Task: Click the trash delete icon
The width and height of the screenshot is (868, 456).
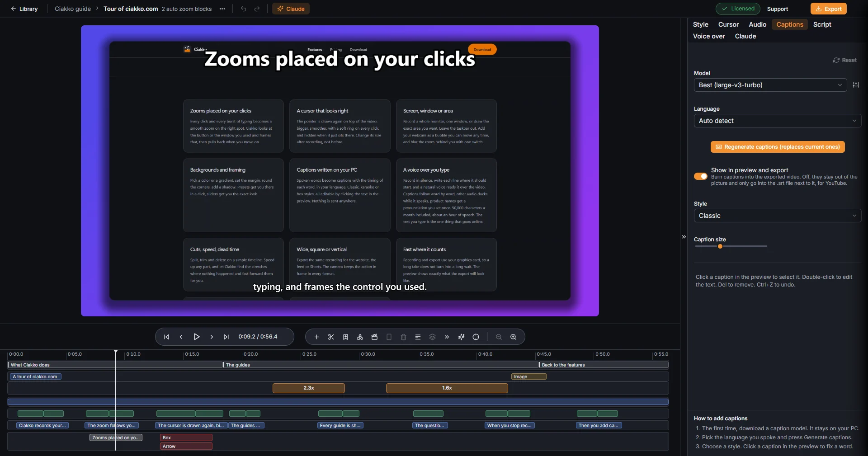Action: coord(404,337)
